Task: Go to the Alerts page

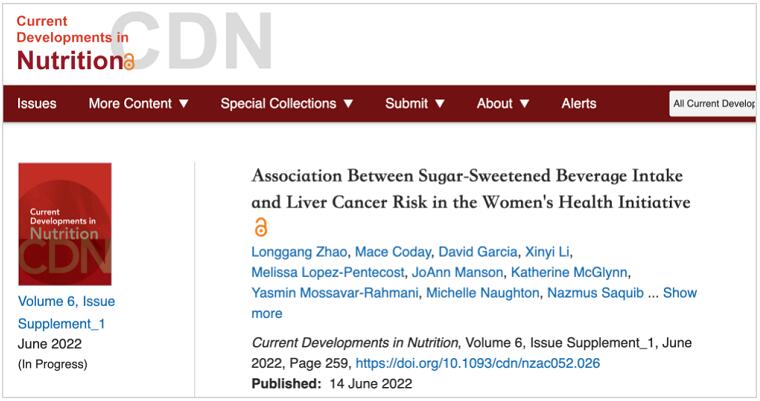Action: [x=579, y=103]
